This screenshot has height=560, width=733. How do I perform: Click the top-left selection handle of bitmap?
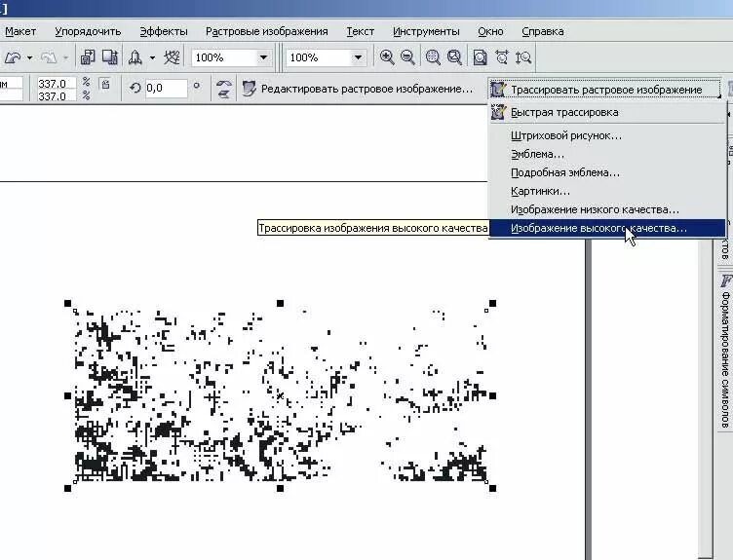[x=68, y=304]
